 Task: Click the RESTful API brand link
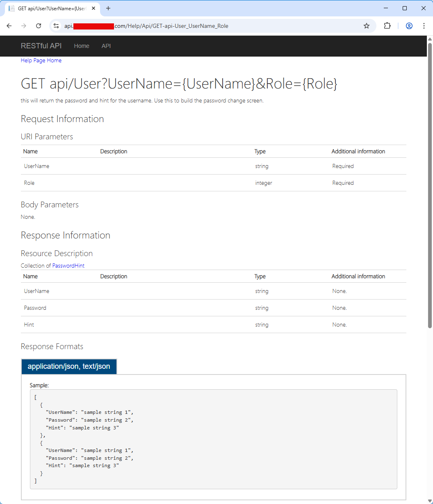coord(41,46)
